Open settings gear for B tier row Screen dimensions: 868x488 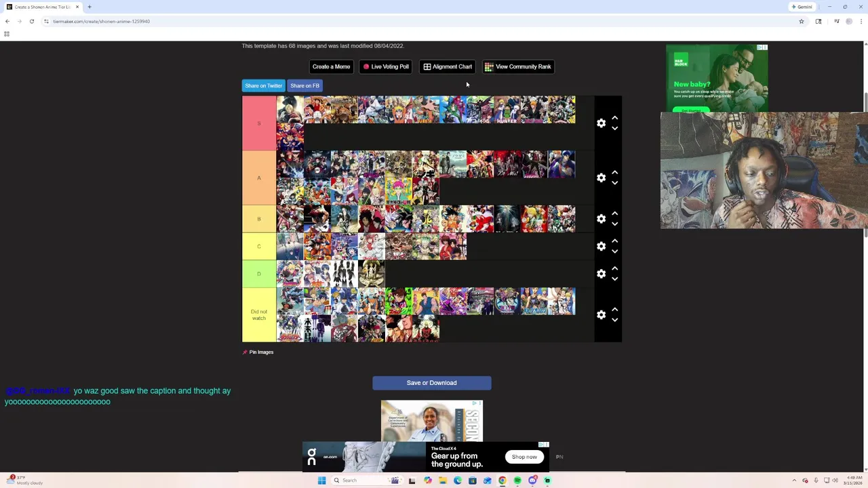tap(601, 219)
